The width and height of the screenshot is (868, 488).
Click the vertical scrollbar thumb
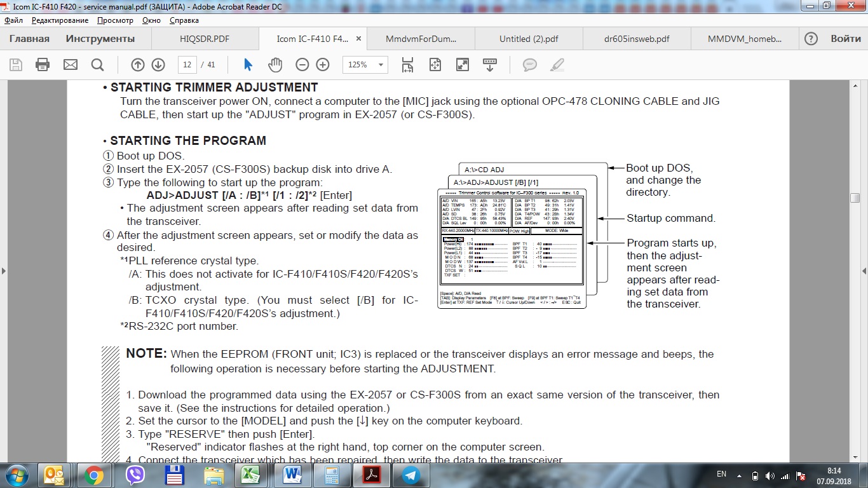(855, 197)
